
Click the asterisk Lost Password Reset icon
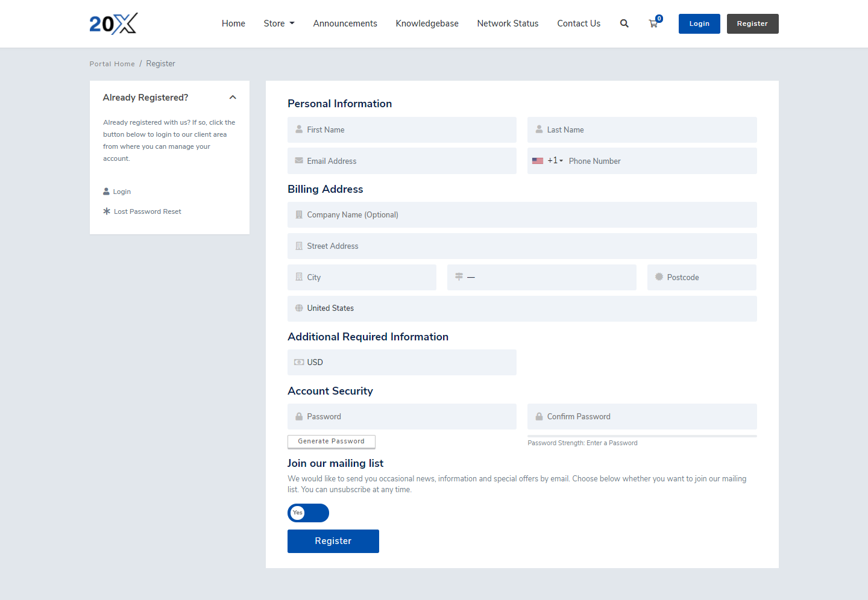[107, 211]
